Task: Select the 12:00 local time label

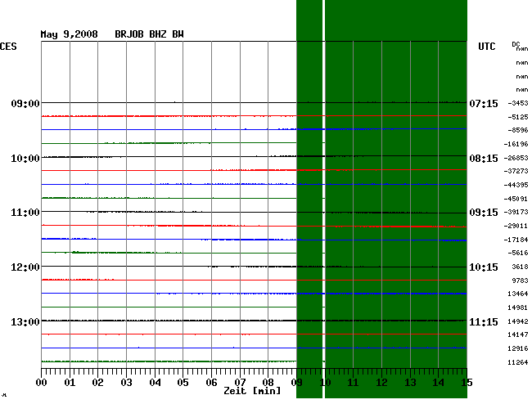Action: coord(25,267)
